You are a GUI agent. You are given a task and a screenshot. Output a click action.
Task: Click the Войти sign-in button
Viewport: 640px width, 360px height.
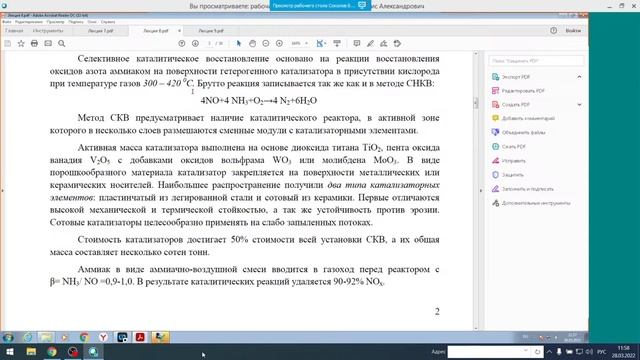[x=573, y=31]
